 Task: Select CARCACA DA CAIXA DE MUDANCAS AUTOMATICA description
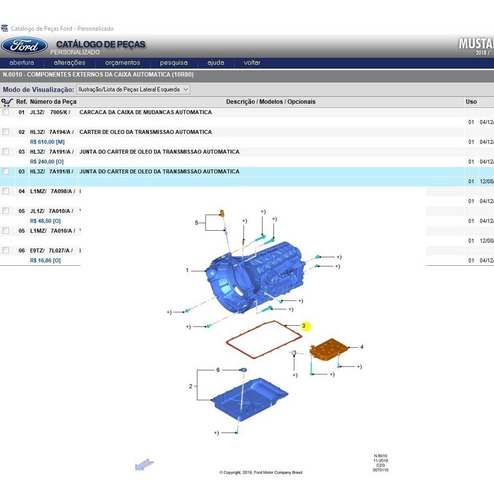145,112
